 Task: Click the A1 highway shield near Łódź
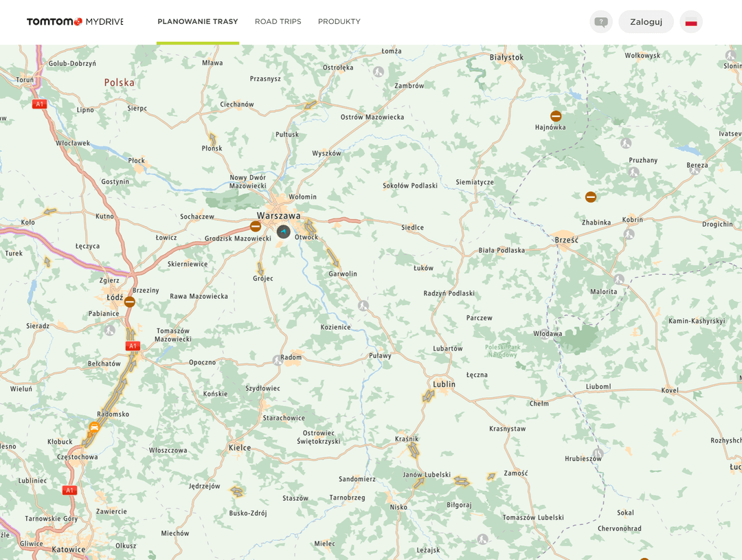click(x=133, y=346)
